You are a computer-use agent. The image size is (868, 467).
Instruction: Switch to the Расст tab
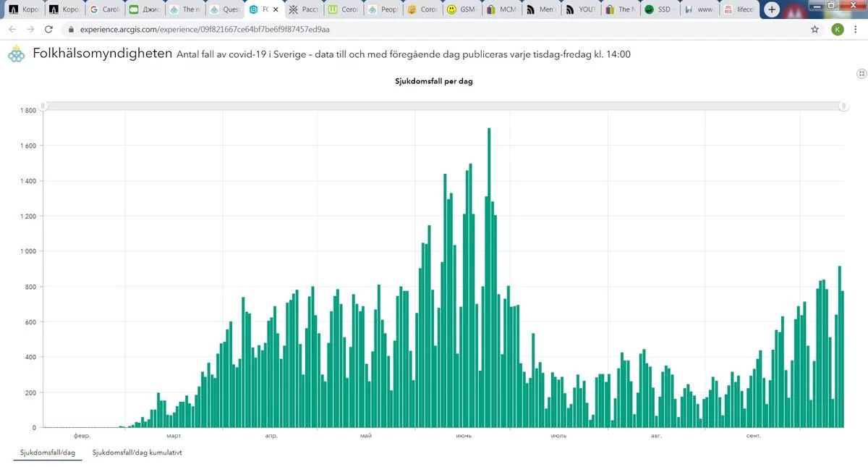pos(303,10)
